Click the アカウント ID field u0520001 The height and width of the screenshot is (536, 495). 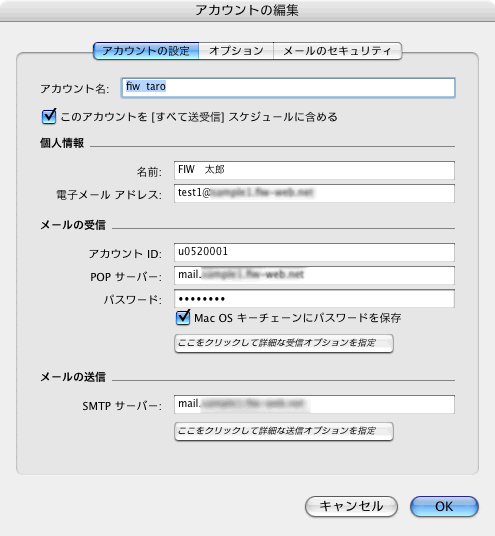click(x=314, y=252)
